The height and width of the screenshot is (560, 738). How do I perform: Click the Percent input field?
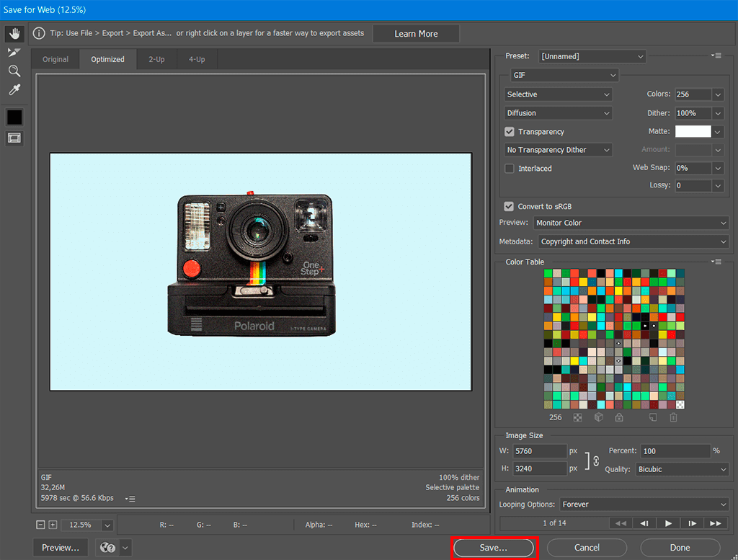(675, 451)
